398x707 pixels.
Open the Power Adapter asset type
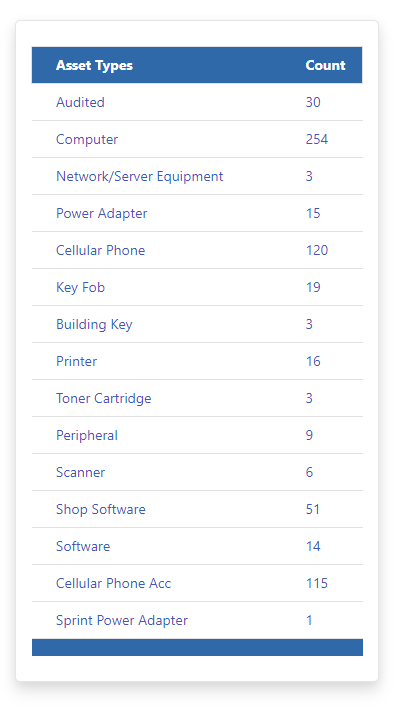[101, 213]
